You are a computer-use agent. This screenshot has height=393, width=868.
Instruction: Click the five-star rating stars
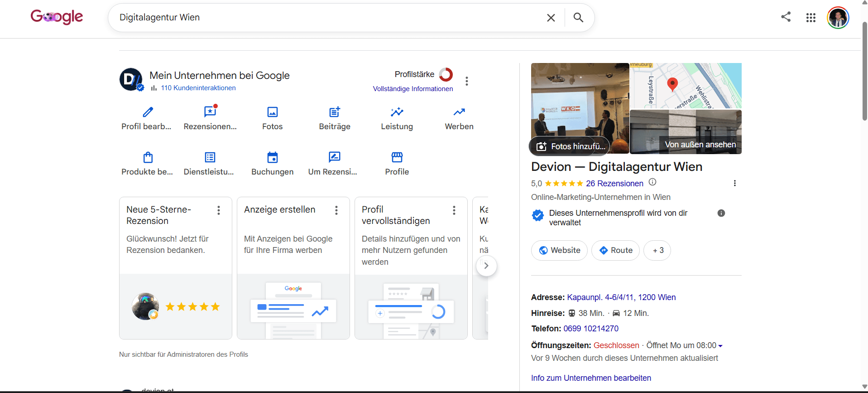[x=564, y=184]
